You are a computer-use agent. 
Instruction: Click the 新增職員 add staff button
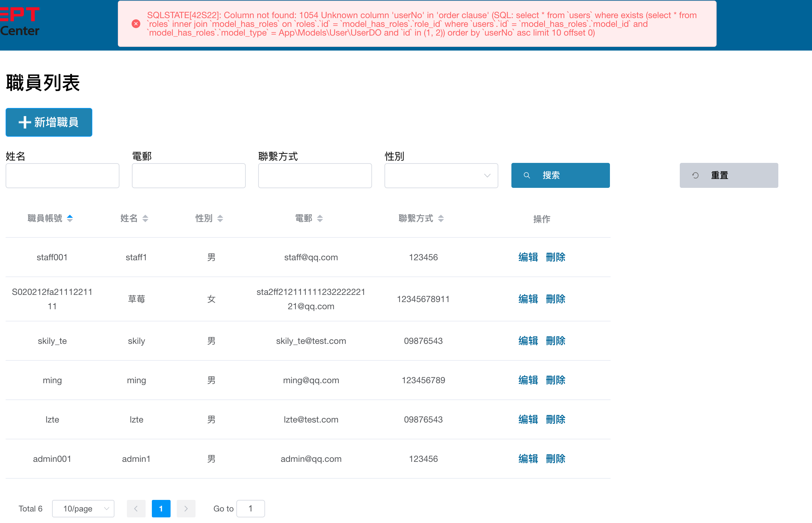[49, 122]
